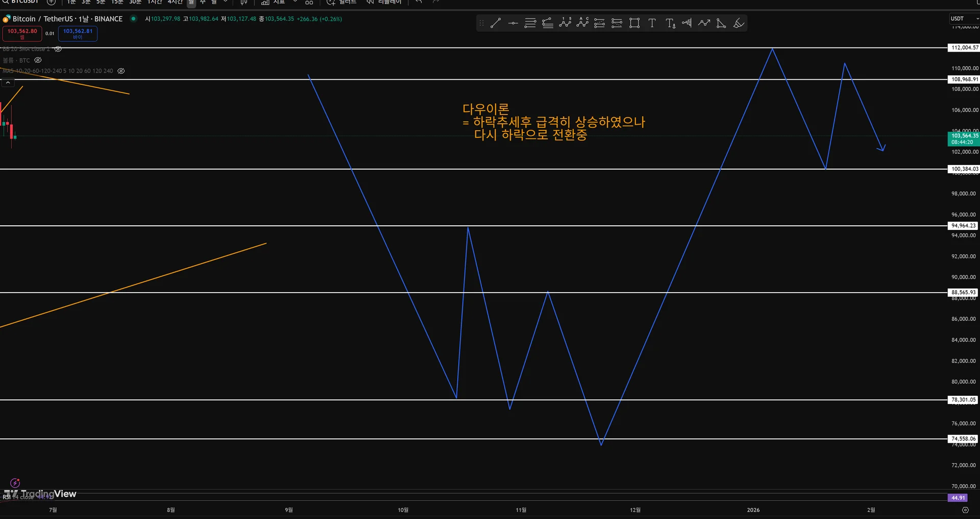Select the Text tool
The image size is (980, 519).
click(652, 23)
